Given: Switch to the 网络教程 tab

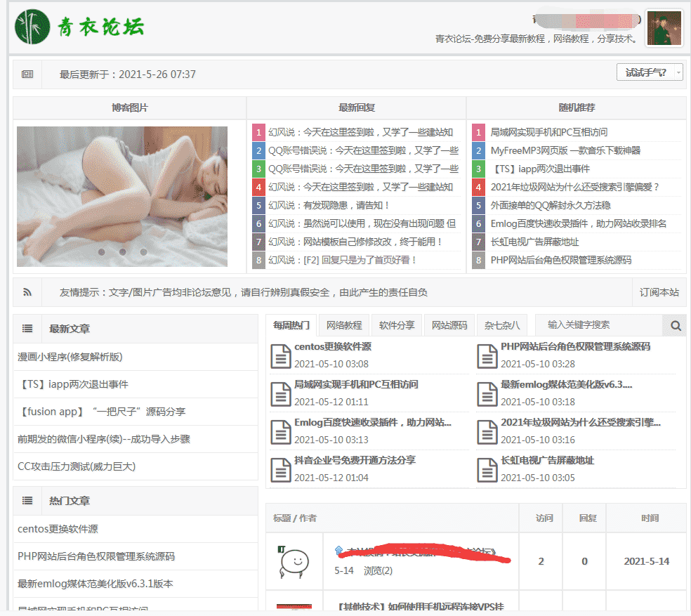Looking at the screenshot, I should pyautogui.click(x=344, y=325).
